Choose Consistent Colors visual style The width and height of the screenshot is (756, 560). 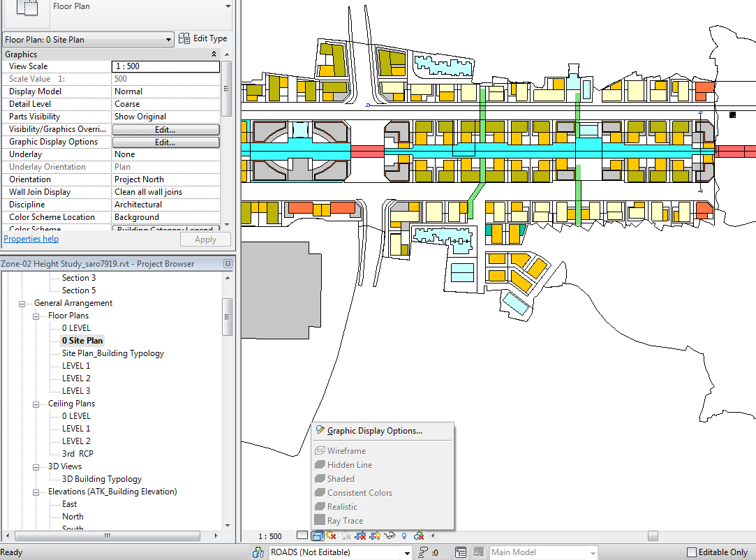(360, 492)
